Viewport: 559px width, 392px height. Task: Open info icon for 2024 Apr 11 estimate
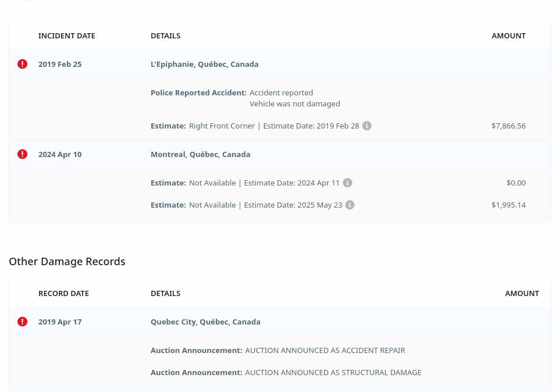pos(347,183)
